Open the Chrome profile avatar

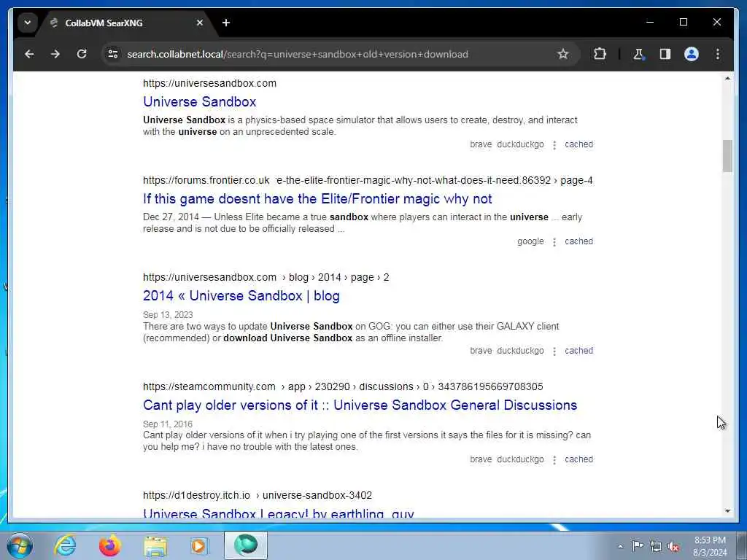click(692, 54)
